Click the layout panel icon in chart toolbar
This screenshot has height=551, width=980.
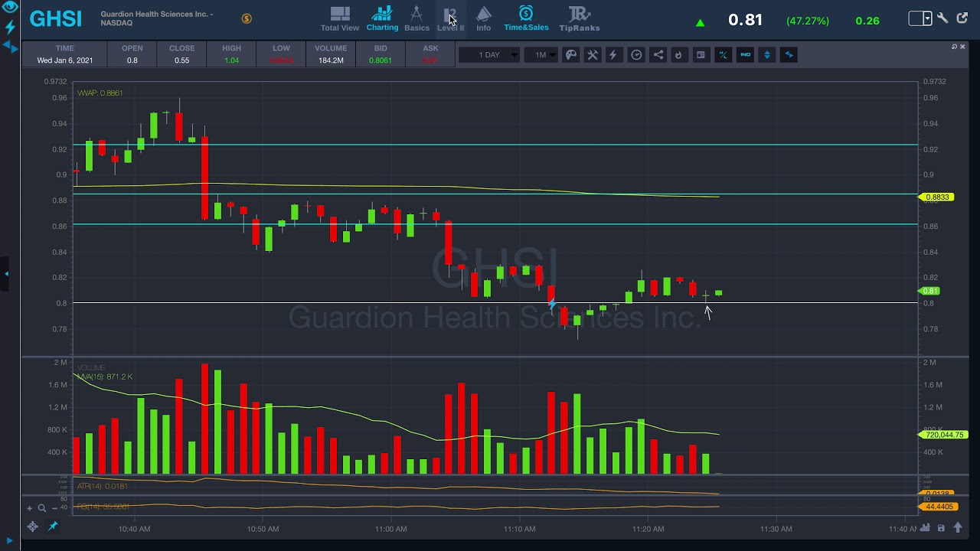click(x=701, y=54)
